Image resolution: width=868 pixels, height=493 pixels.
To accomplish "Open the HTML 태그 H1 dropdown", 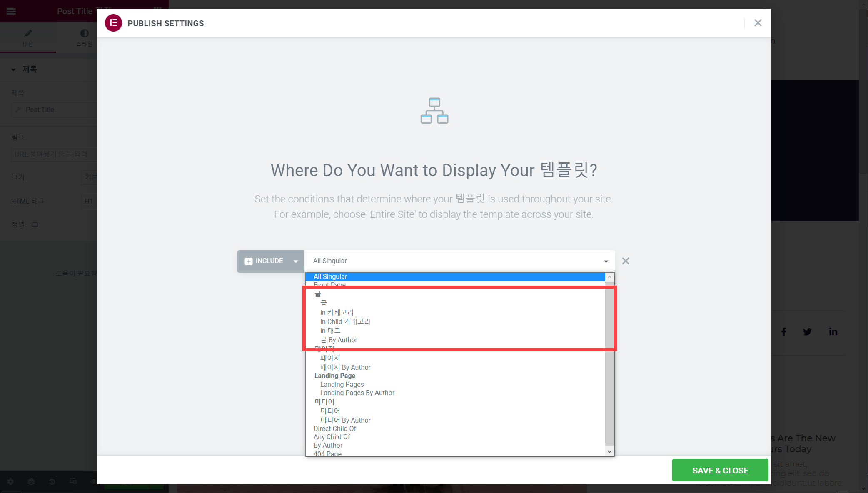I will (x=89, y=201).
